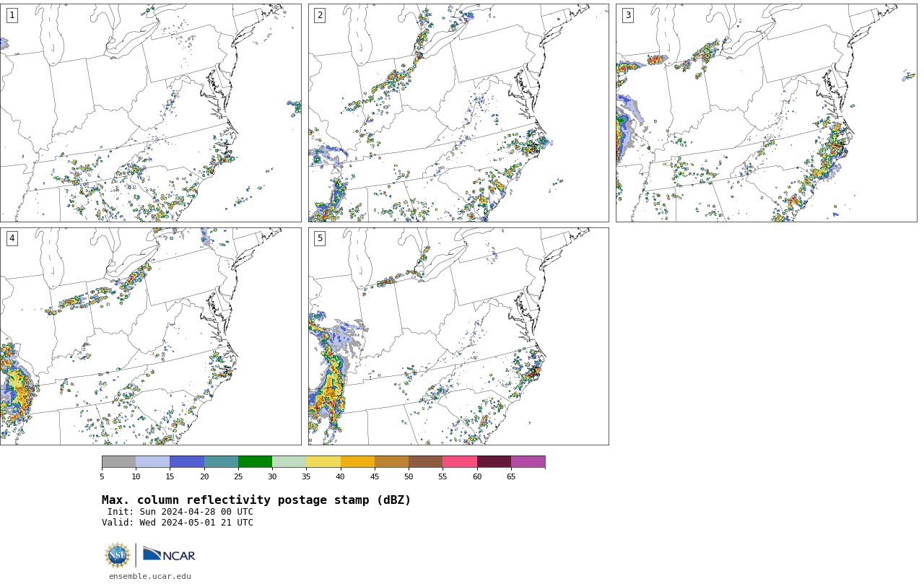Click the Valid: Wed 2024-05-01 21 UTC text
This screenshot has height=584, width=924.
pos(178,523)
